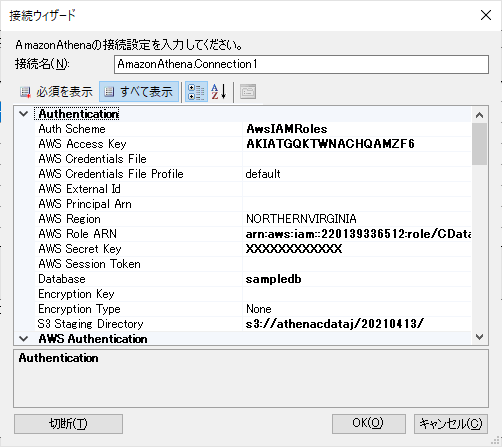502x447 pixels.
Task: Click the Authentication category header text
Action: (x=78, y=114)
